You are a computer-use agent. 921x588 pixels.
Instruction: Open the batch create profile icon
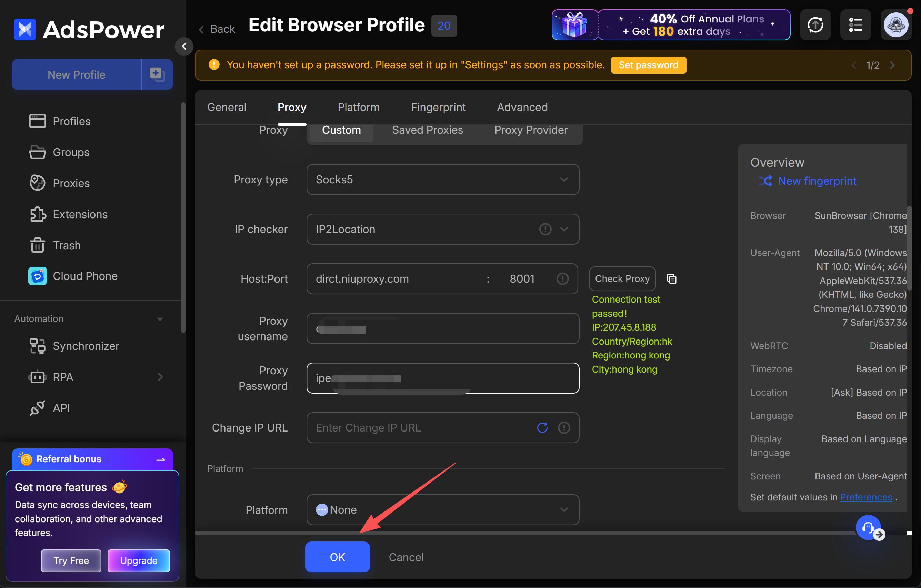tap(157, 74)
